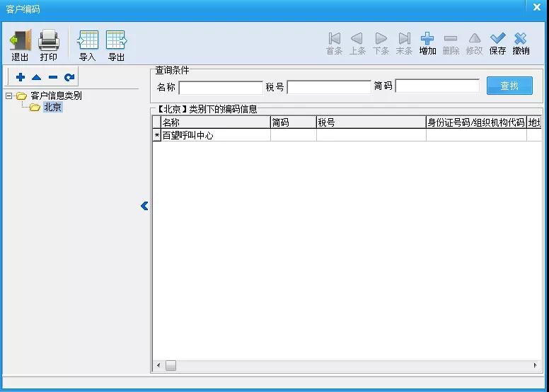Click the asterisk row selector of 百望呼叫中心
549x392 pixels.
click(157, 135)
